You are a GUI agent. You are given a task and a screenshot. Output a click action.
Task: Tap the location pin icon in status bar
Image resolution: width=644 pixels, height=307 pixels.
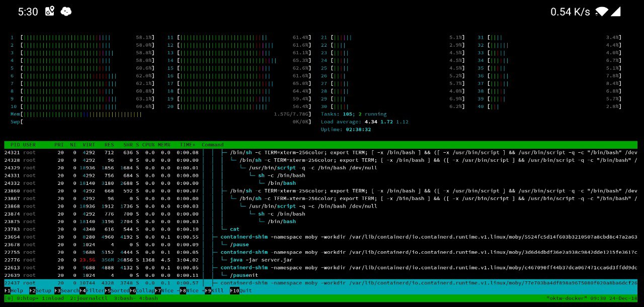click(x=49, y=11)
